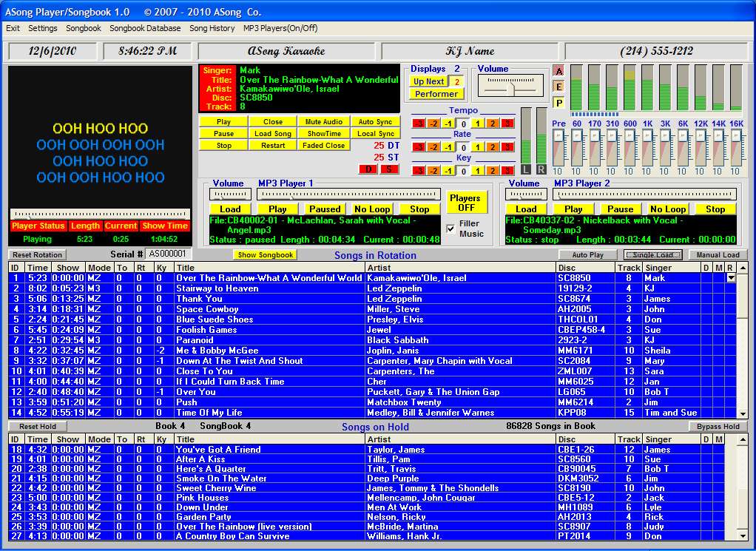This screenshot has height=551, width=756.
Task: Toggle No Loop on MP3 Player 1
Action: tap(372, 209)
